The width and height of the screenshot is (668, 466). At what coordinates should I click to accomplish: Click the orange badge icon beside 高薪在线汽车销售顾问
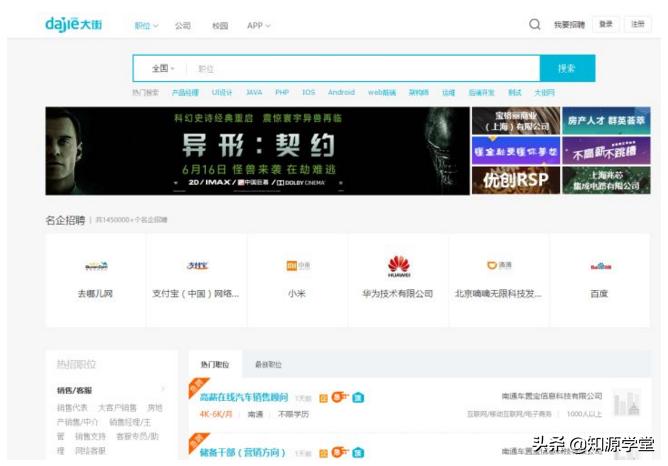pos(340,397)
